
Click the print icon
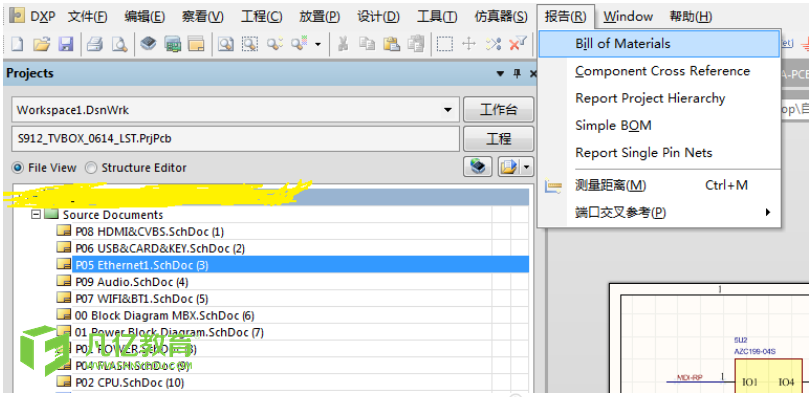coord(95,44)
